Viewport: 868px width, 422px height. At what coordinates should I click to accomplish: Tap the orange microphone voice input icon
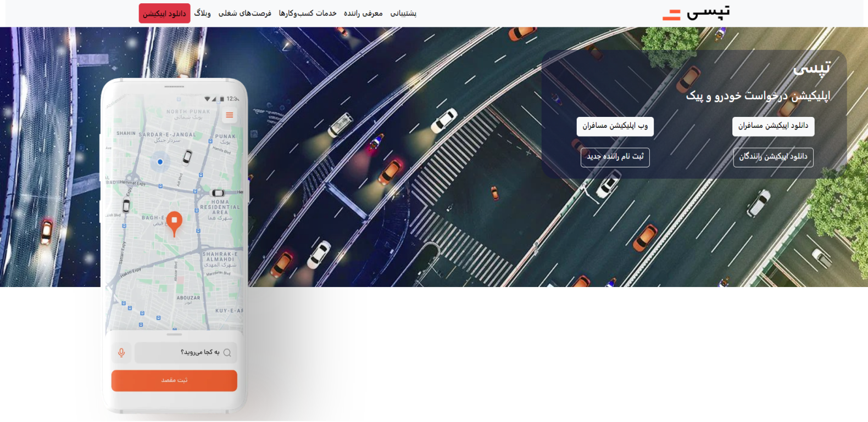121,352
